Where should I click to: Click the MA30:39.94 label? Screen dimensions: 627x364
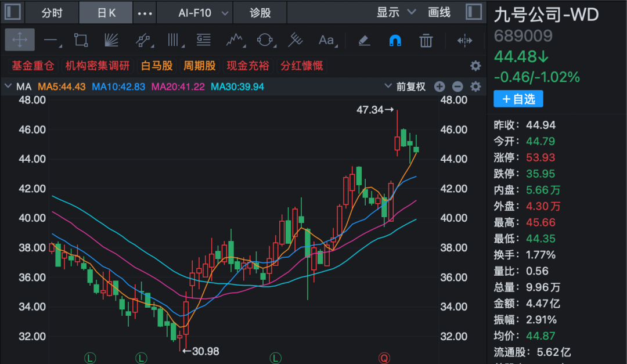237,87
